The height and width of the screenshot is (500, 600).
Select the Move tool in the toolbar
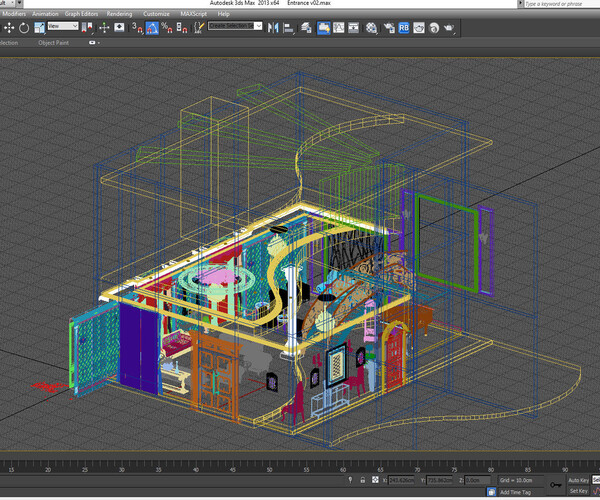9,28
